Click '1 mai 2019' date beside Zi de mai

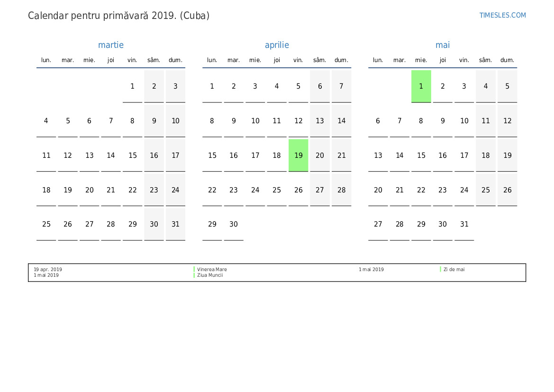click(371, 269)
